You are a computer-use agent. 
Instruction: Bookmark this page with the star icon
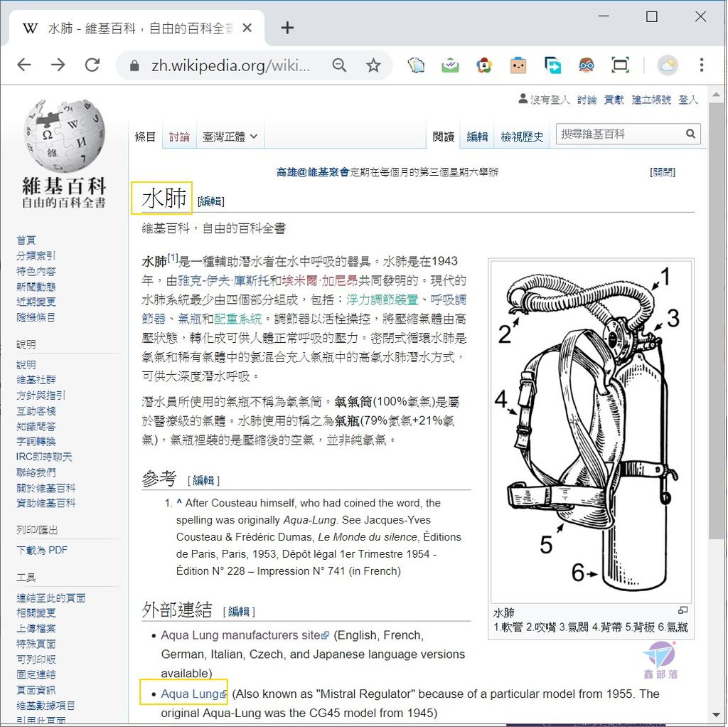(373, 65)
